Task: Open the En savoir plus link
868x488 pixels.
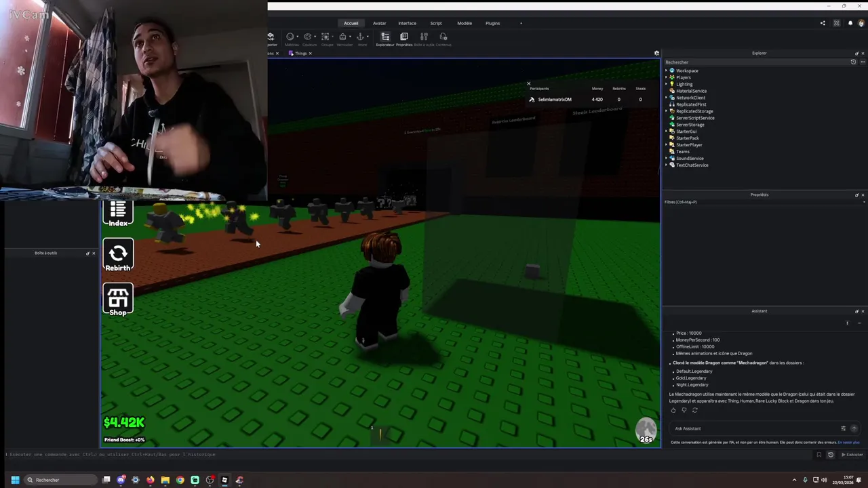Action: 848,443
